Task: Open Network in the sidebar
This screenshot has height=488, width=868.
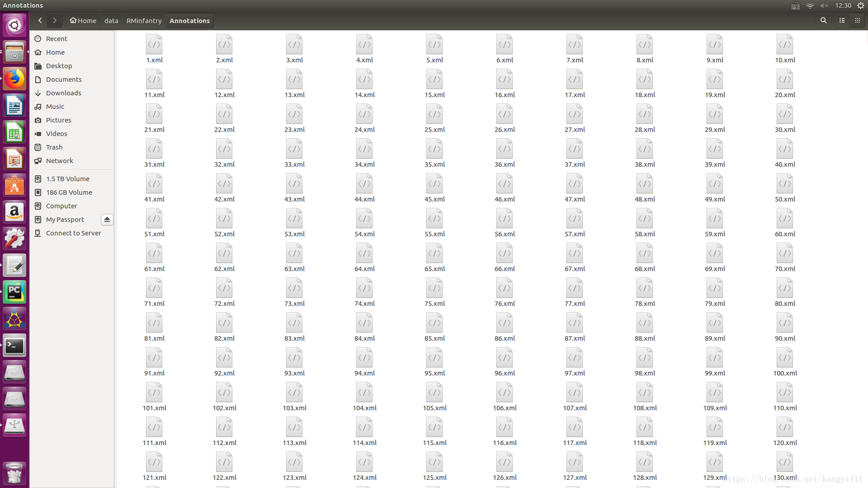Action: pyautogui.click(x=72, y=161)
